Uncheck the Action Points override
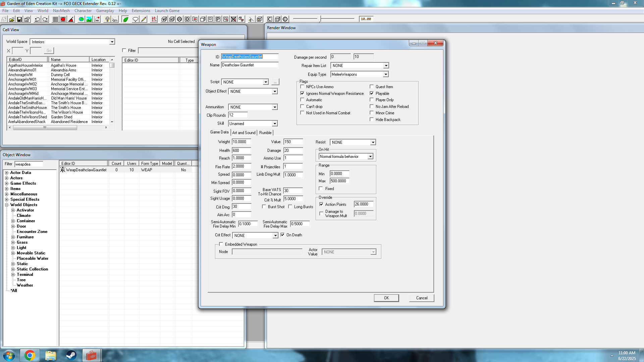The image size is (644, 362). 321,204
